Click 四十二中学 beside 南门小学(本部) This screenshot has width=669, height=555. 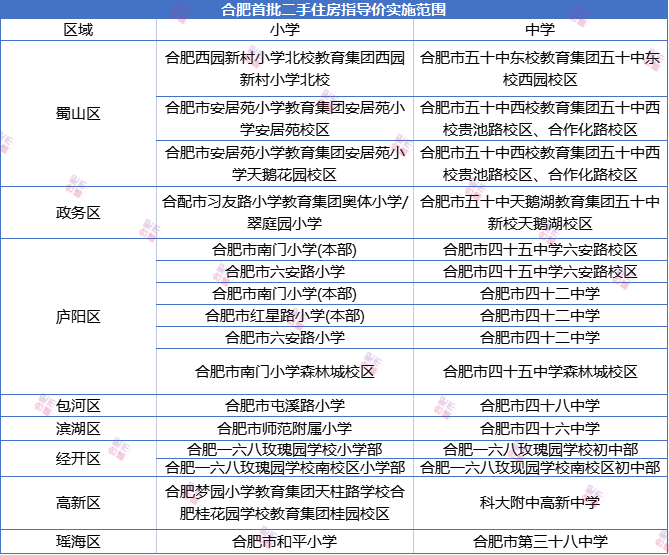click(540, 293)
